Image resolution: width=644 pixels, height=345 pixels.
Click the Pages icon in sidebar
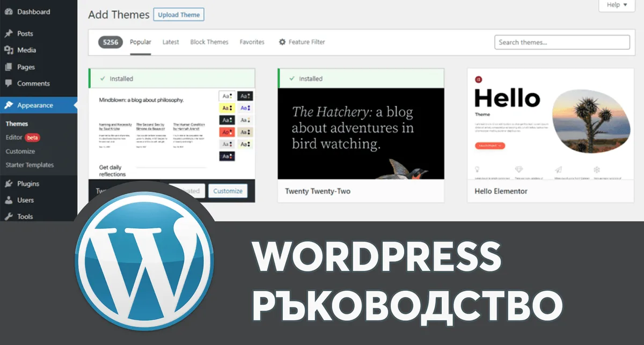tap(9, 67)
